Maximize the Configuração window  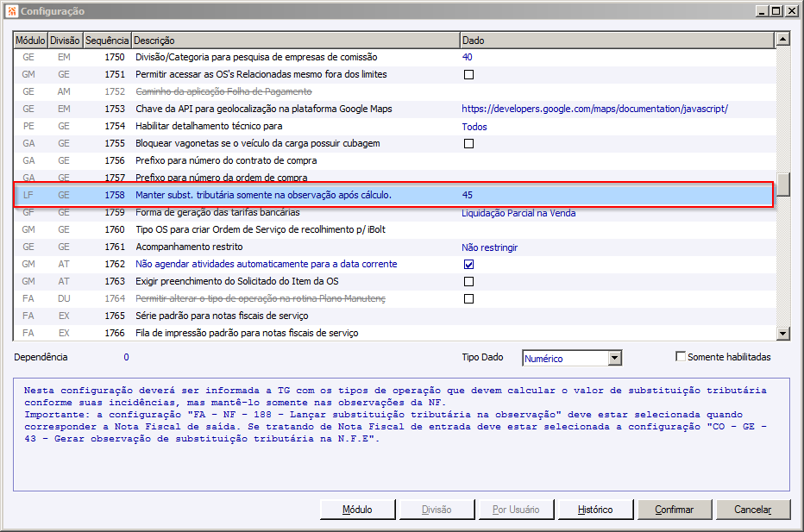click(776, 10)
